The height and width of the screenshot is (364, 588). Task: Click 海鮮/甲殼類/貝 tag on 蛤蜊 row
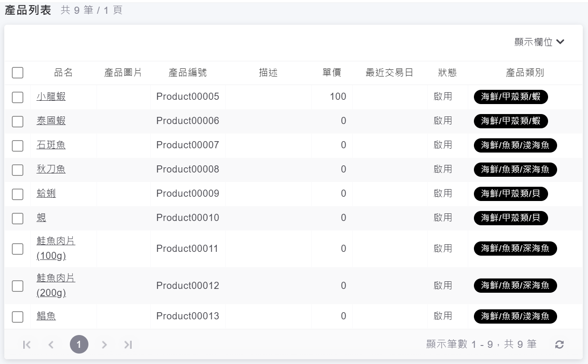511,193
